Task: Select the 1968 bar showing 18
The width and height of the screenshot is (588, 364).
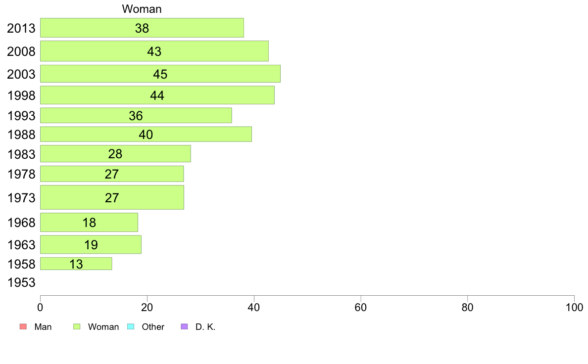Action: (89, 222)
